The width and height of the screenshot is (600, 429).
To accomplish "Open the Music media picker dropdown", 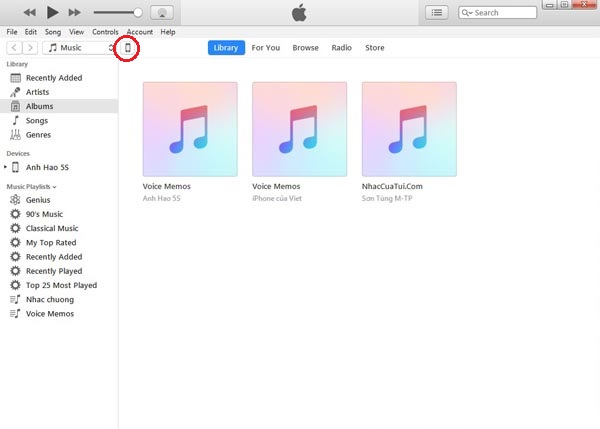I will 79,48.
